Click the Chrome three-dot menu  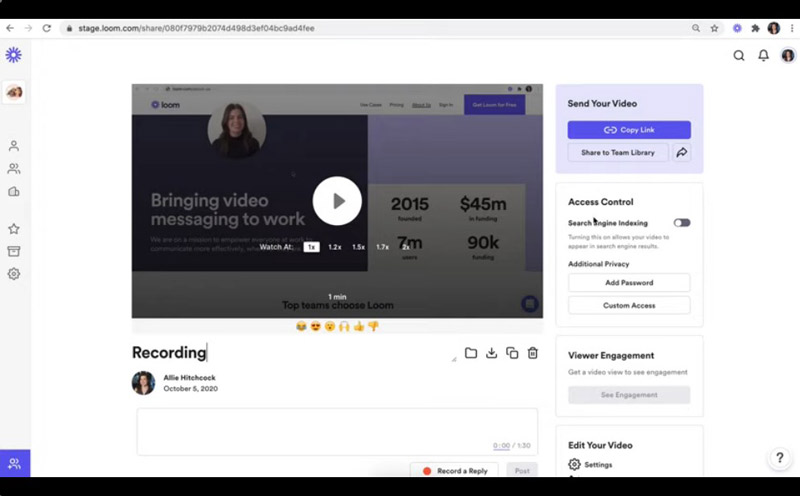point(792,29)
